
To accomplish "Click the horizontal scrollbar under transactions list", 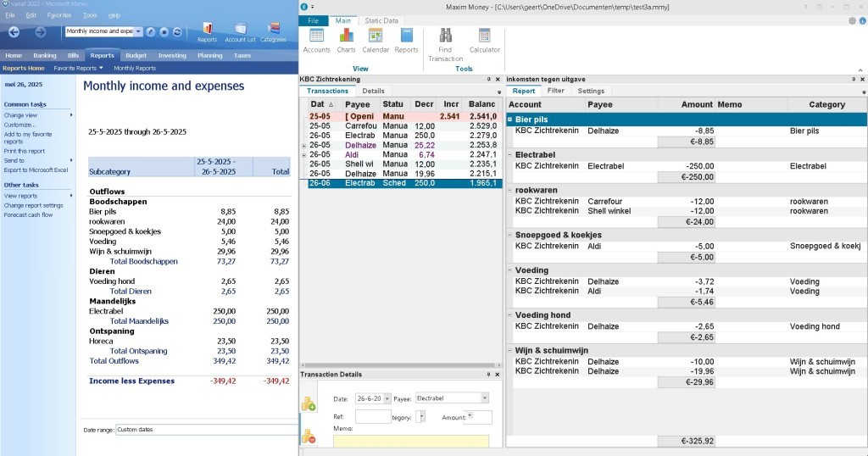I will click(x=401, y=365).
